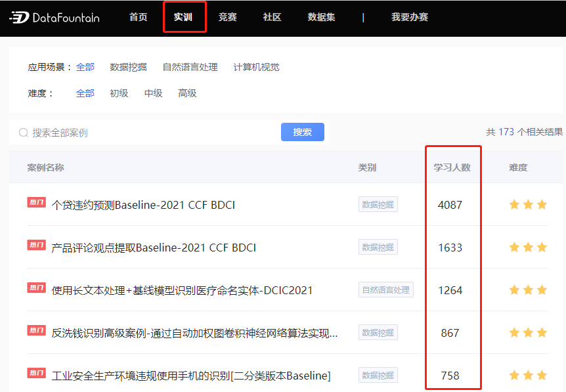
Task: Open the 数据集 menu item
Action: click(x=322, y=17)
